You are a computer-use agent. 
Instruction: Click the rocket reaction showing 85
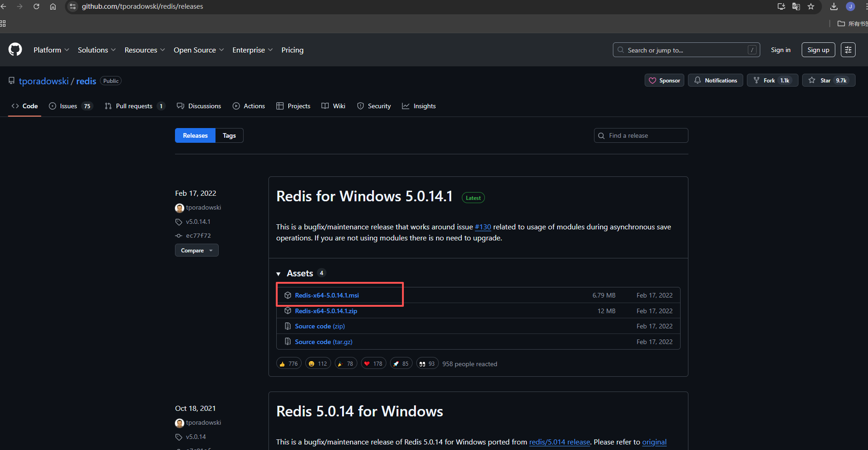pyautogui.click(x=401, y=364)
